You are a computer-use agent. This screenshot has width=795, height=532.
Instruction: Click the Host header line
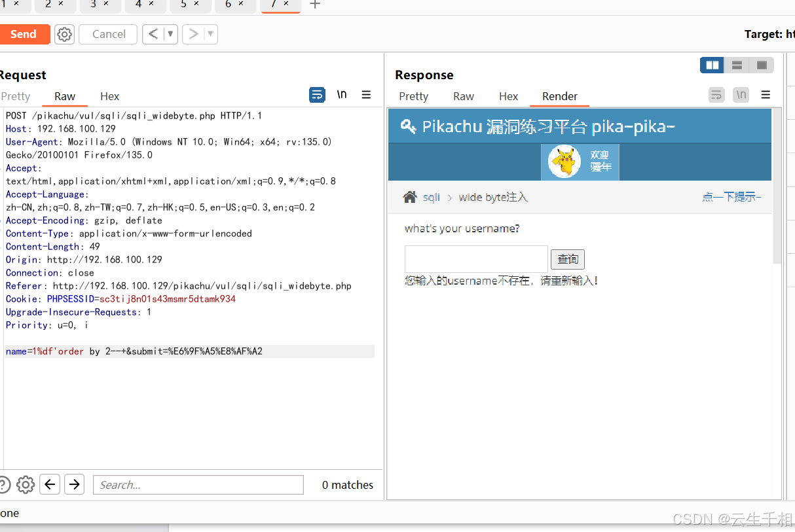[60, 129]
